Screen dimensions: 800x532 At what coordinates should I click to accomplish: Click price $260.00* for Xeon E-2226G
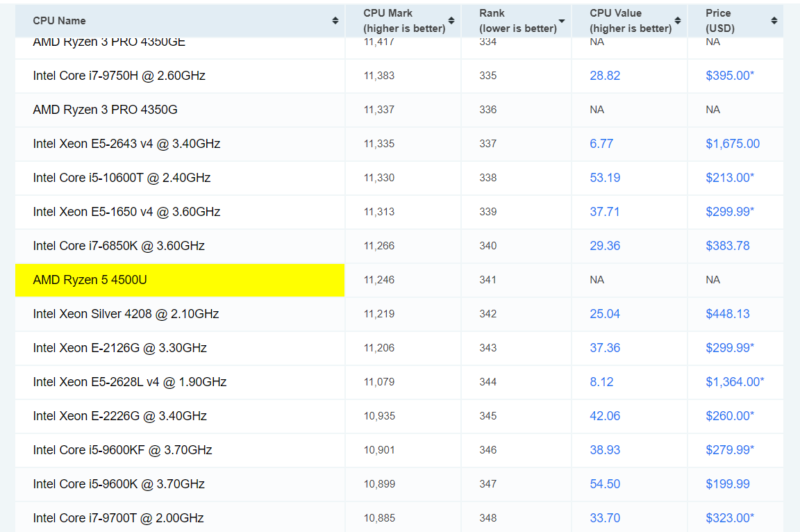click(730, 416)
